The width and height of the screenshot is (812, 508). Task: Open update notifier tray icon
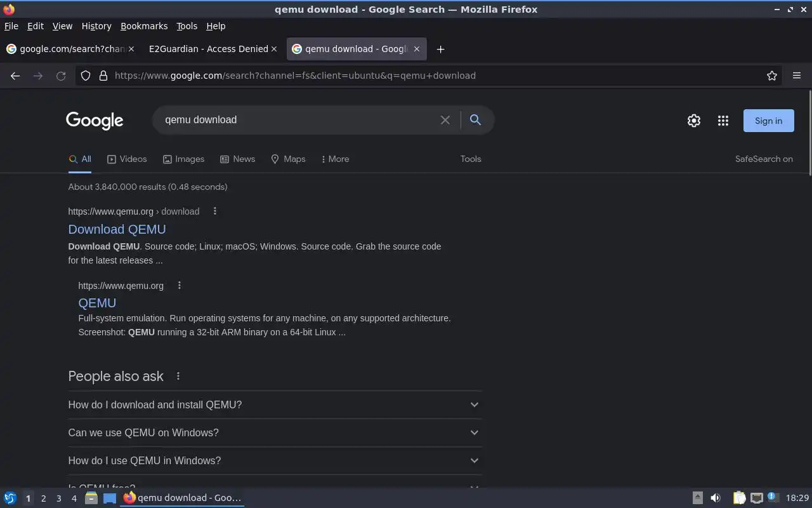pos(772,497)
